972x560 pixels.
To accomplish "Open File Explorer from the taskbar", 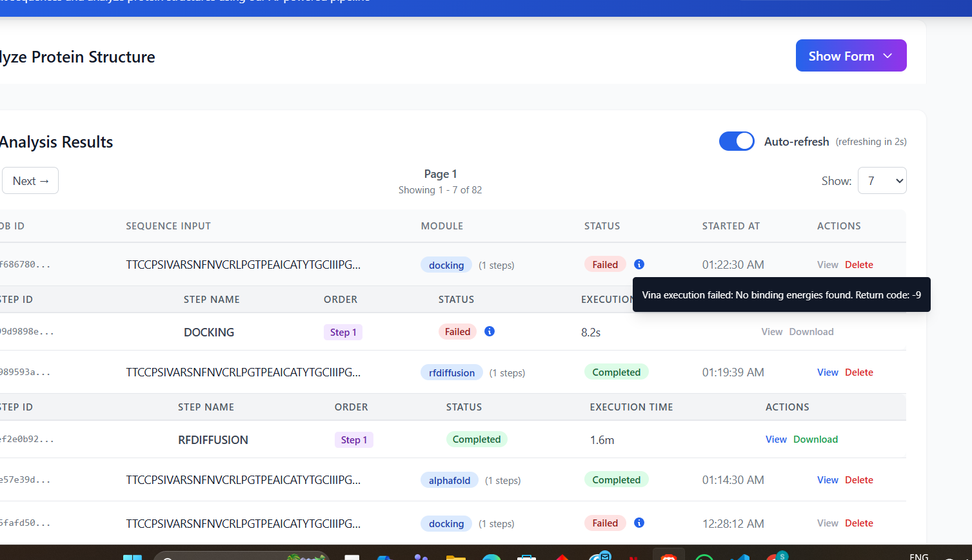I will [x=456, y=557].
